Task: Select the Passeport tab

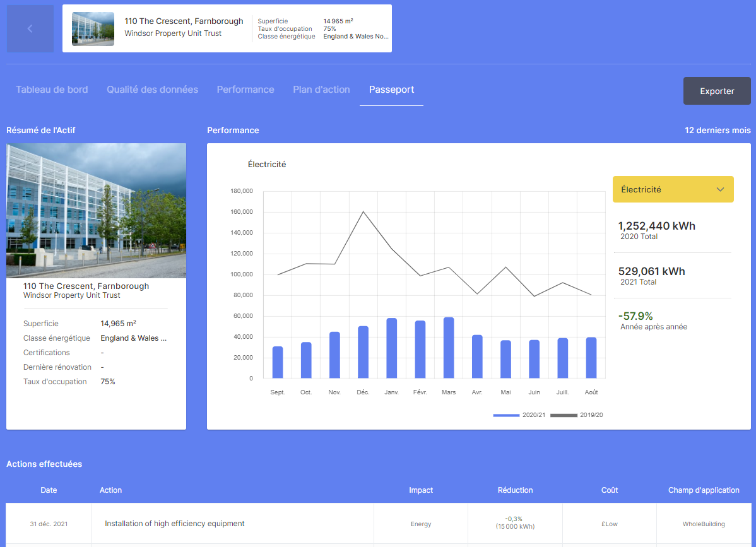Action: click(391, 90)
